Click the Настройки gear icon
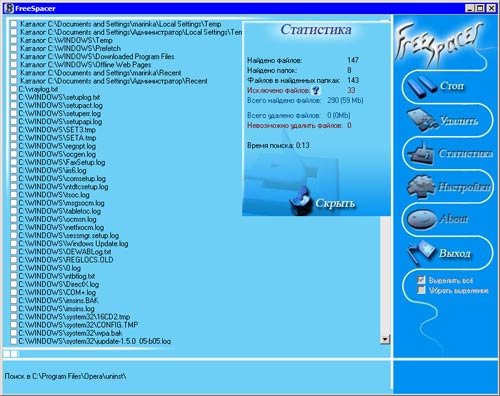The width and height of the screenshot is (500, 396). (x=422, y=186)
